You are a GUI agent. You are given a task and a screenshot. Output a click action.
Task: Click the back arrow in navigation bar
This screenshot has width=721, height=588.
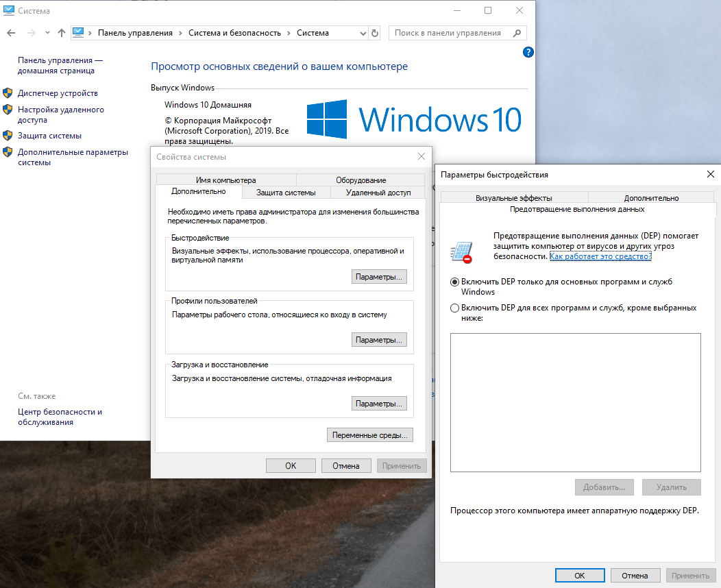click(x=12, y=33)
